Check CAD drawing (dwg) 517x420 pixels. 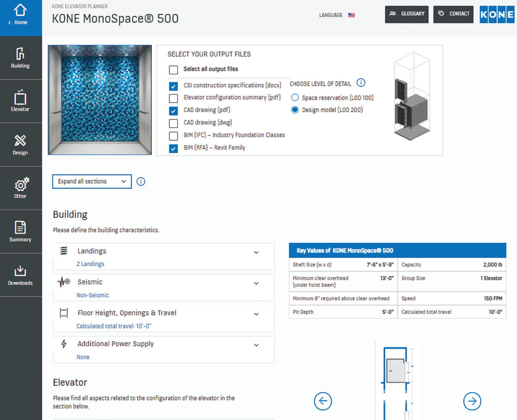click(173, 123)
